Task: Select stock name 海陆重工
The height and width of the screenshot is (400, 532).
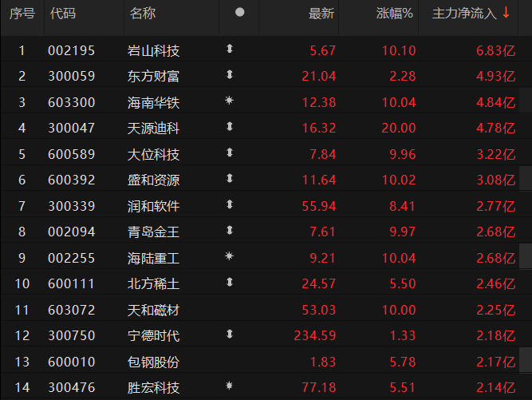Action: [153, 258]
